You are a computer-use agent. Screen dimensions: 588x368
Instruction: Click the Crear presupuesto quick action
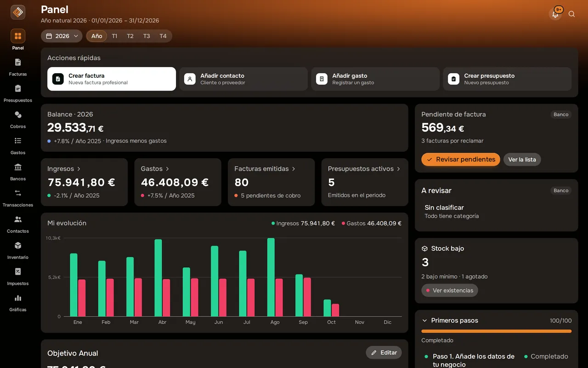[x=507, y=79]
